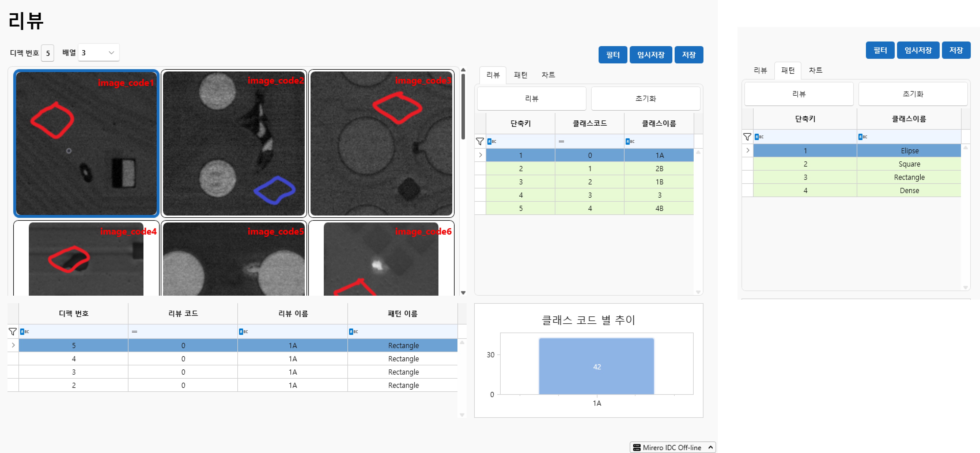Switch to the 패턴 tab in middle panel
This screenshot has height=453, width=980.
tap(521, 75)
